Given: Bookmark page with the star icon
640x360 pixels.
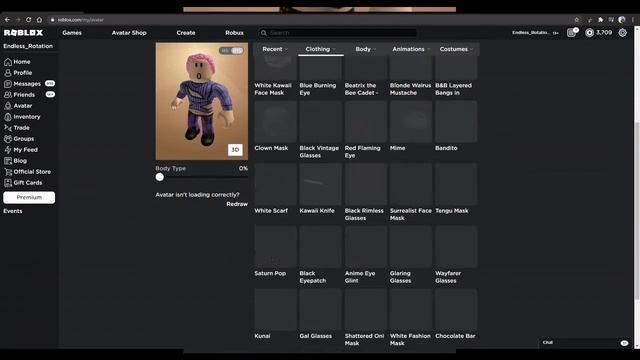Looking at the screenshot, I should (577, 20).
